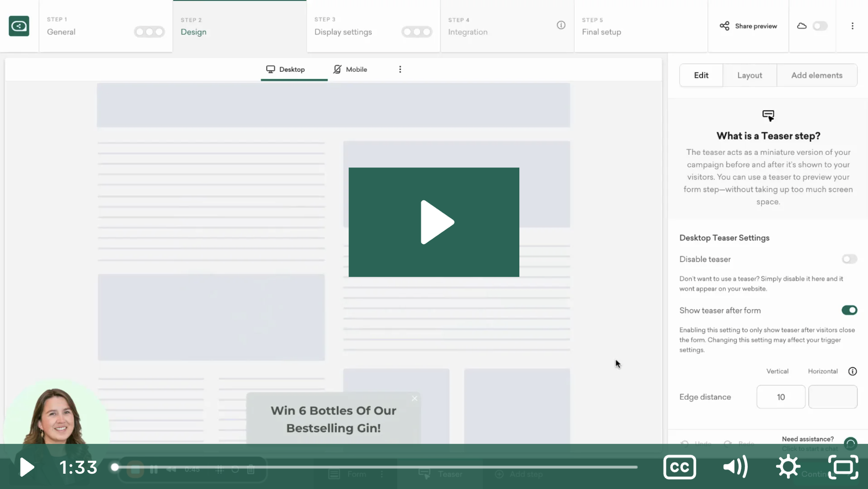Select the Edit panel tab

point(701,75)
